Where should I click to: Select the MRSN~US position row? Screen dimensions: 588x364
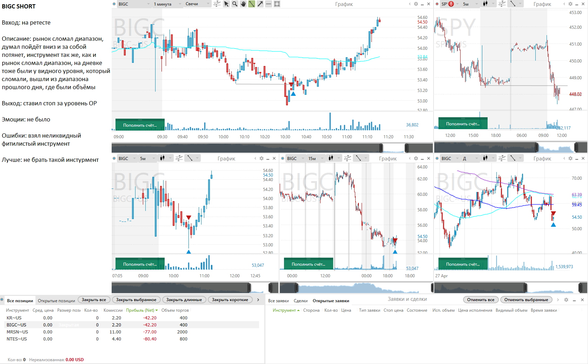click(x=132, y=332)
